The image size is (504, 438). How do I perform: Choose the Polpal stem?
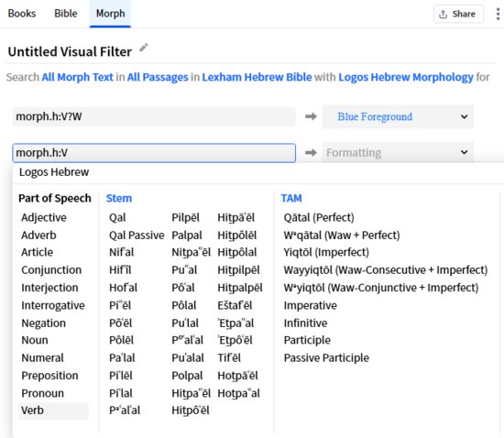(x=187, y=376)
